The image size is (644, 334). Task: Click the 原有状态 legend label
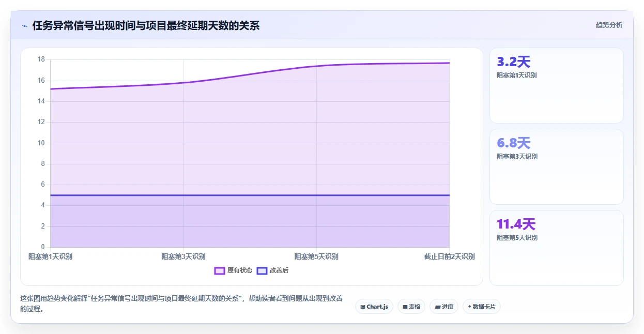pyautogui.click(x=240, y=270)
